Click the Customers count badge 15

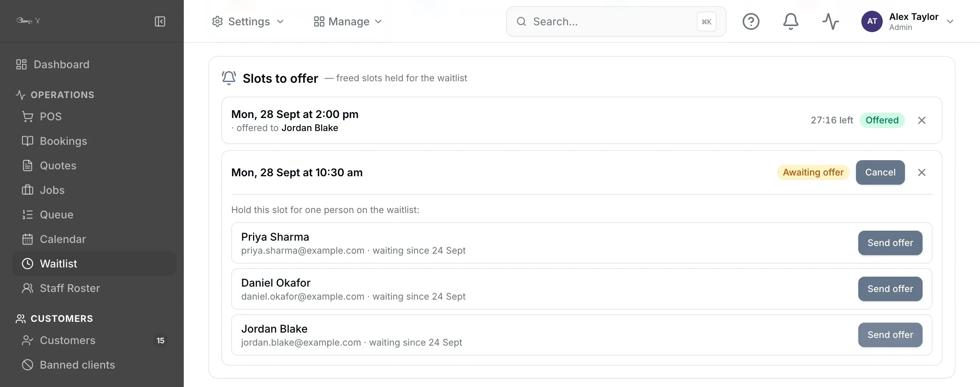pos(160,340)
